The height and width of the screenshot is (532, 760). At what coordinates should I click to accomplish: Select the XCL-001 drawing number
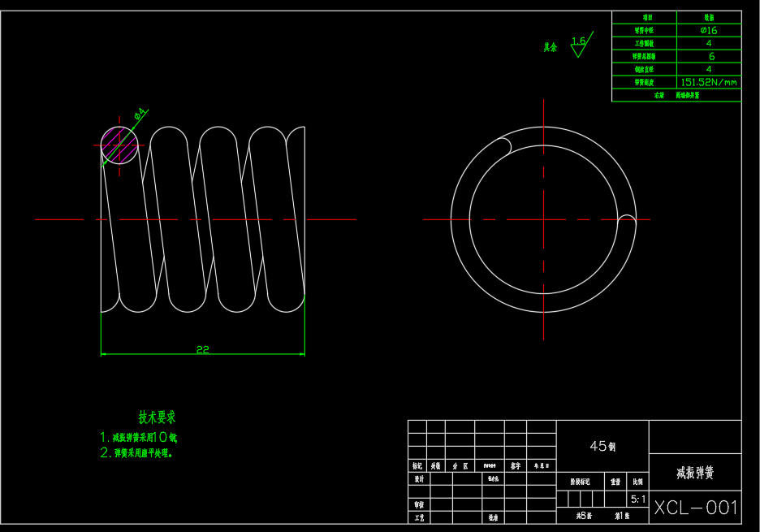(x=696, y=508)
